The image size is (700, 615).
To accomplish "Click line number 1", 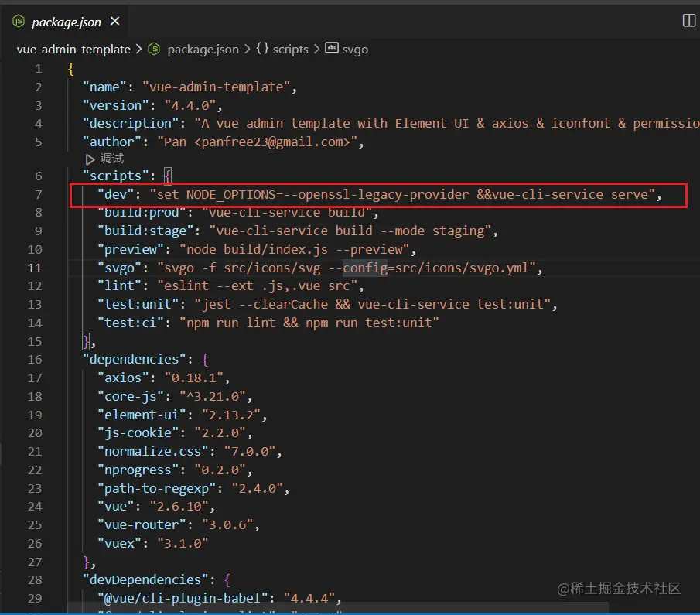I will point(39,69).
